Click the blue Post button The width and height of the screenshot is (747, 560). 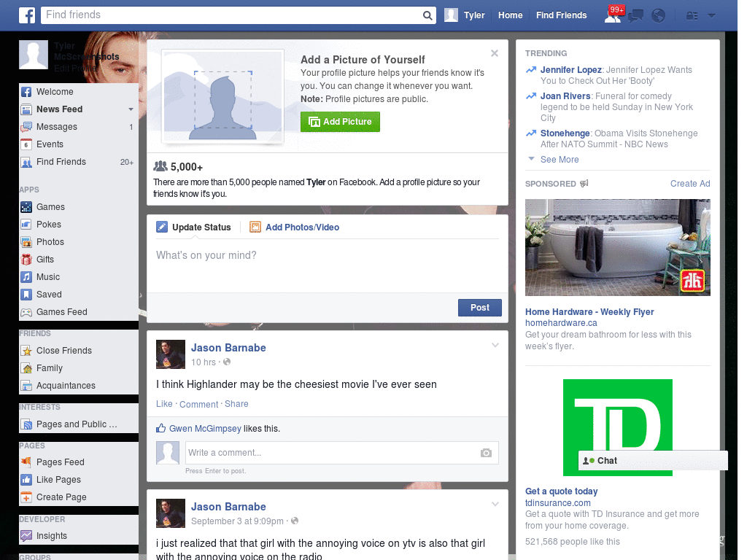click(x=480, y=308)
